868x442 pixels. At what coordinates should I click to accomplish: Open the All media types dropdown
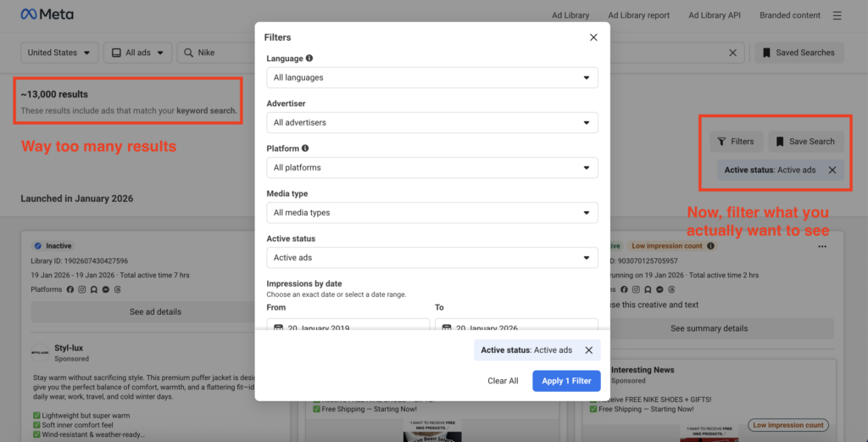(432, 212)
